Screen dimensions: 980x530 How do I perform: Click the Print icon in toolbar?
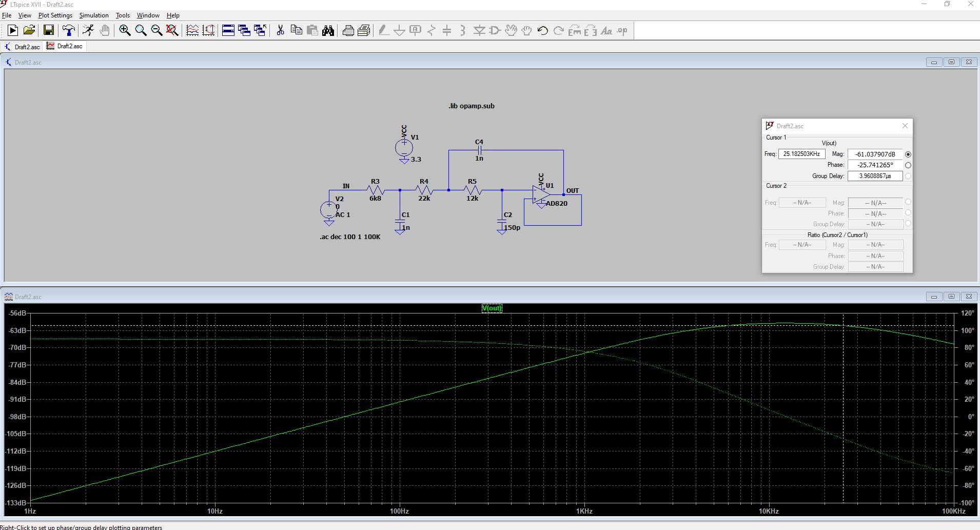(x=348, y=31)
